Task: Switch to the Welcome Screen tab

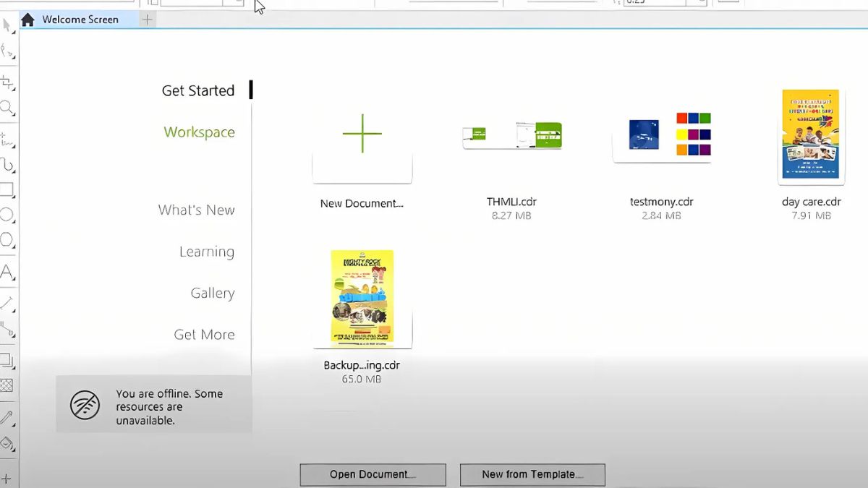Action: tap(80, 20)
